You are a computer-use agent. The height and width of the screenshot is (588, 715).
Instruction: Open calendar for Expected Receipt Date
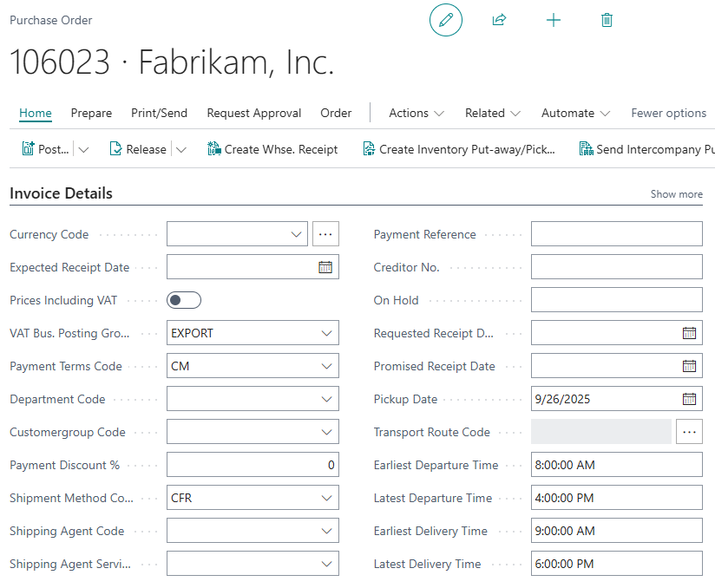point(325,267)
